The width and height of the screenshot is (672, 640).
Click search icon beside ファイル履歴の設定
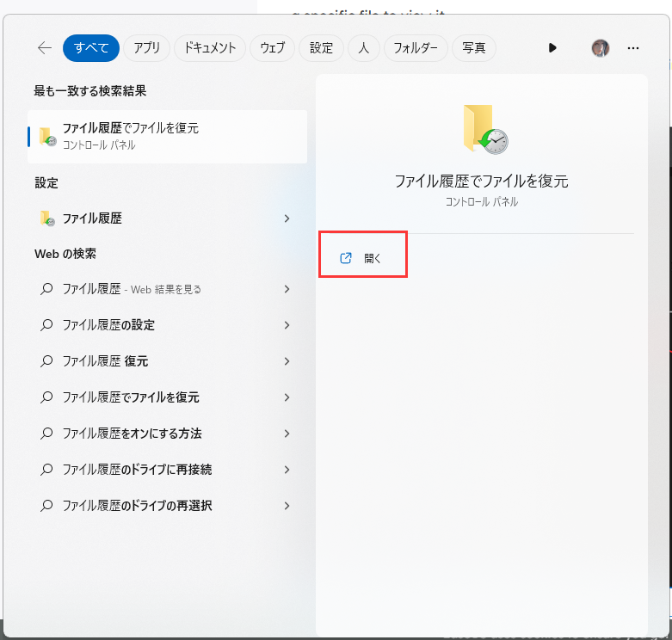(47, 325)
